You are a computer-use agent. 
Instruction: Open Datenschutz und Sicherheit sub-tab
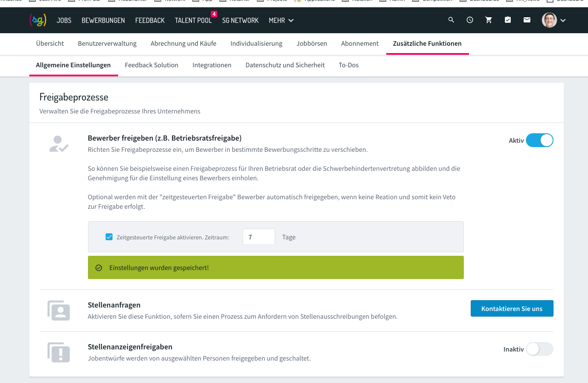(x=285, y=65)
